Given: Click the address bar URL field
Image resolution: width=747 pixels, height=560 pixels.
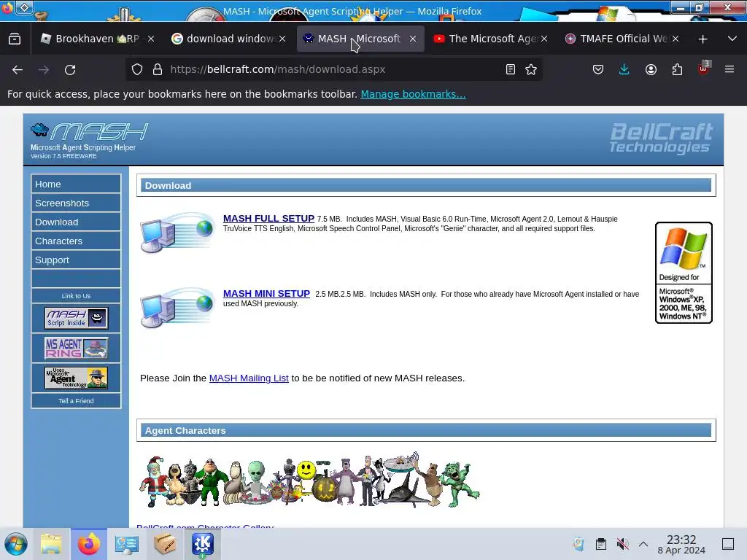Looking at the screenshot, I should [x=333, y=69].
